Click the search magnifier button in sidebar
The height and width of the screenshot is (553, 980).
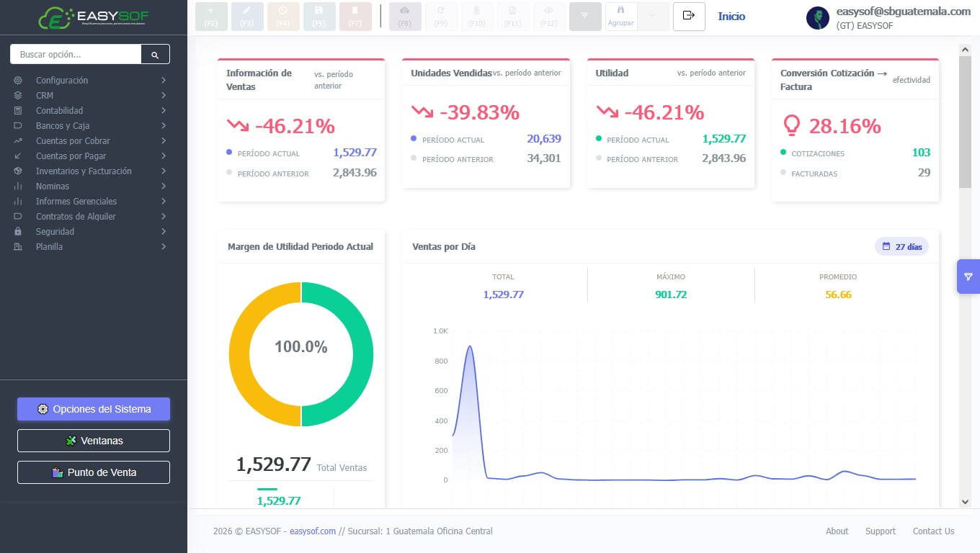(x=155, y=54)
